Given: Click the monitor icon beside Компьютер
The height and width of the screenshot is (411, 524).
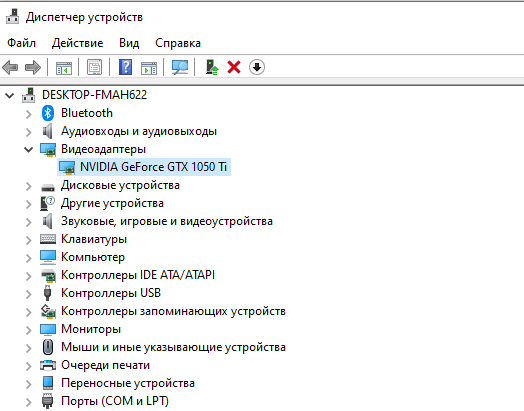Looking at the screenshot, I should click(48, 257).
